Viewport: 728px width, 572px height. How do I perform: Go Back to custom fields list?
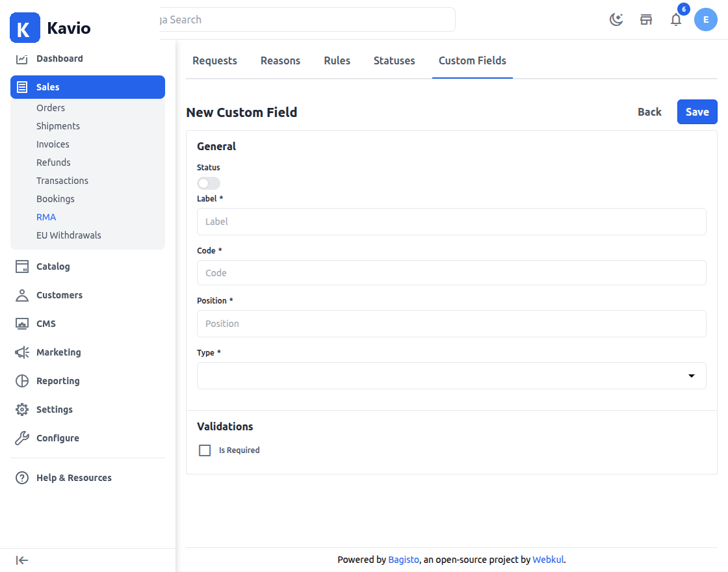tap(649, 112)
